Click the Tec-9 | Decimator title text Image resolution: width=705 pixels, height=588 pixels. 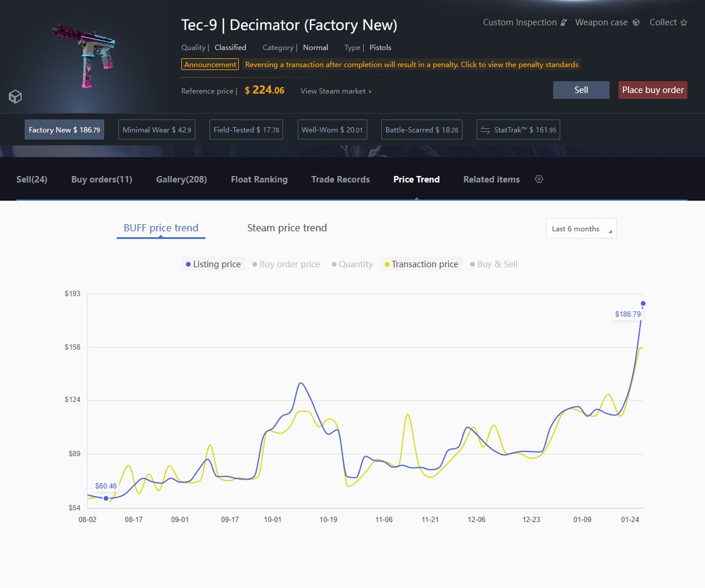pos(289,25)
